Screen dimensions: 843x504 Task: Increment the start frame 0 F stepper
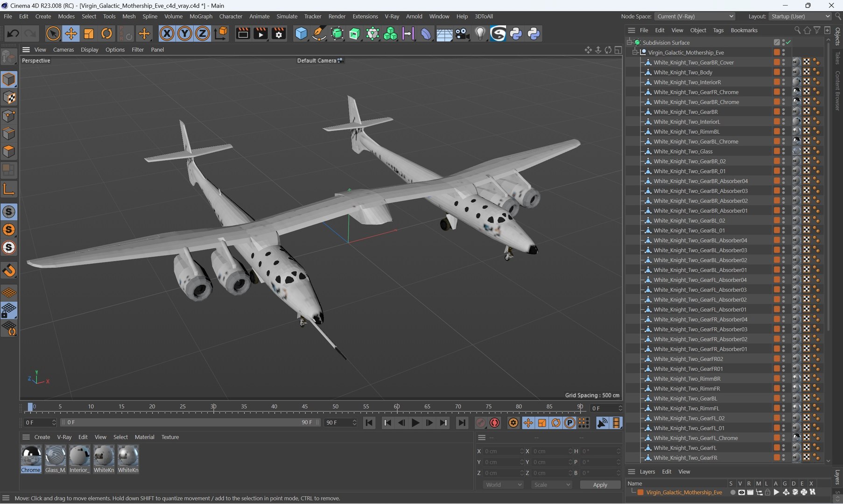coord(54,420)
